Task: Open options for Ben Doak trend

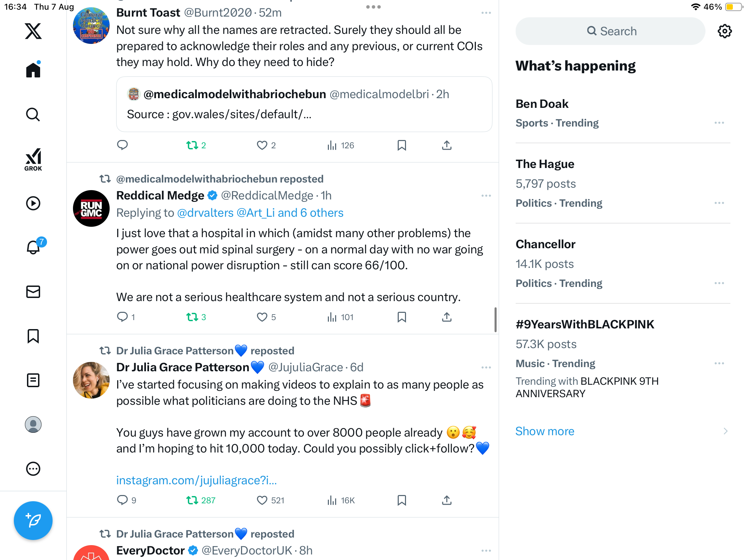Action: click(x=719, y=123)
